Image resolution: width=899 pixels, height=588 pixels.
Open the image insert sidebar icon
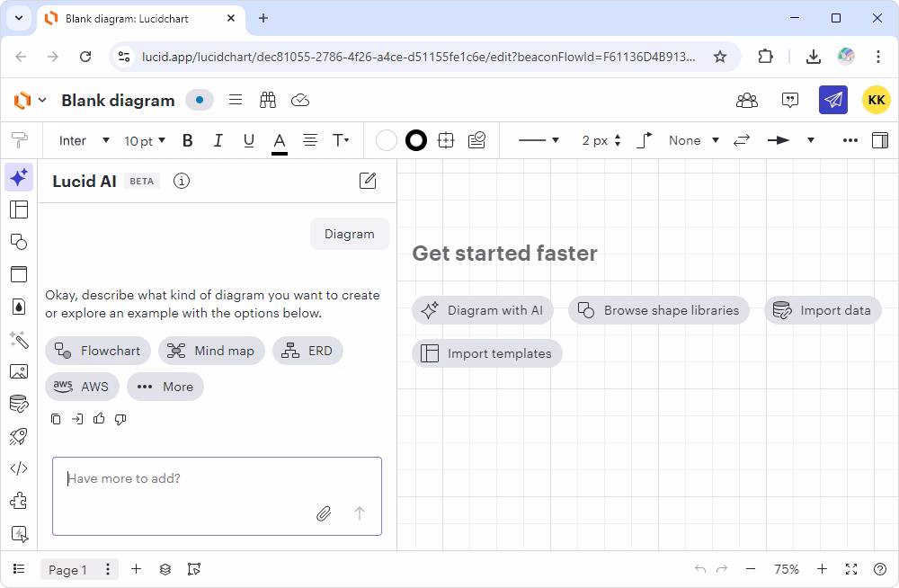pos(18,371)
